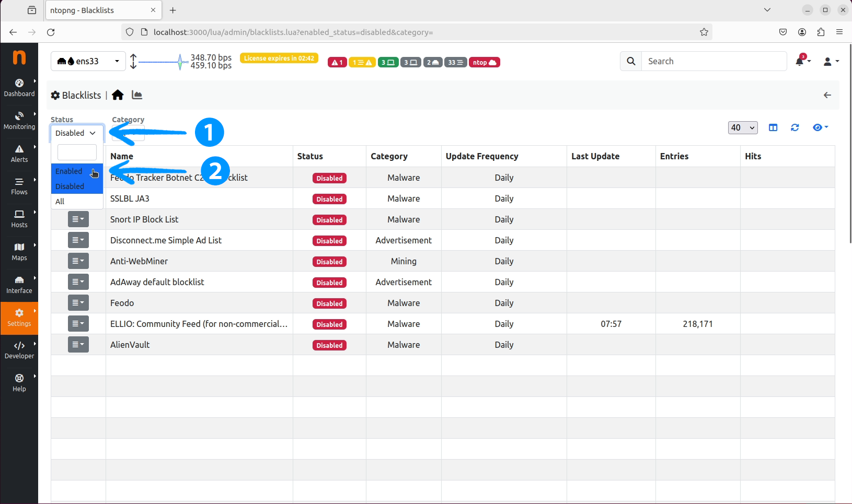Toggle visible columns eye menu
The width and height of the screenshot is (852, 504).
[820, 127]
